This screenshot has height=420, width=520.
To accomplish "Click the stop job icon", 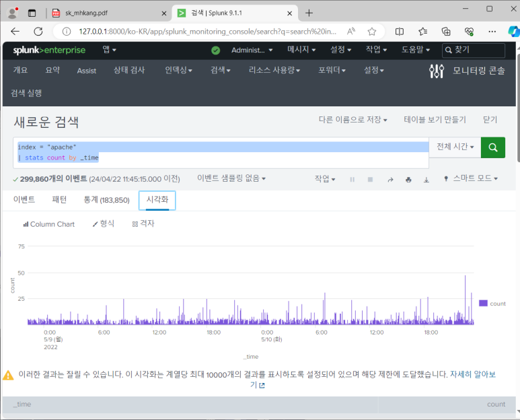I will point(370,180).
